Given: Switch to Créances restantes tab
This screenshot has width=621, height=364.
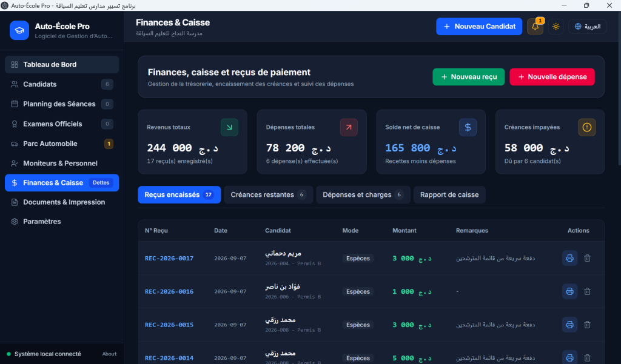Looking at the screenshot, I should point(269,194).
